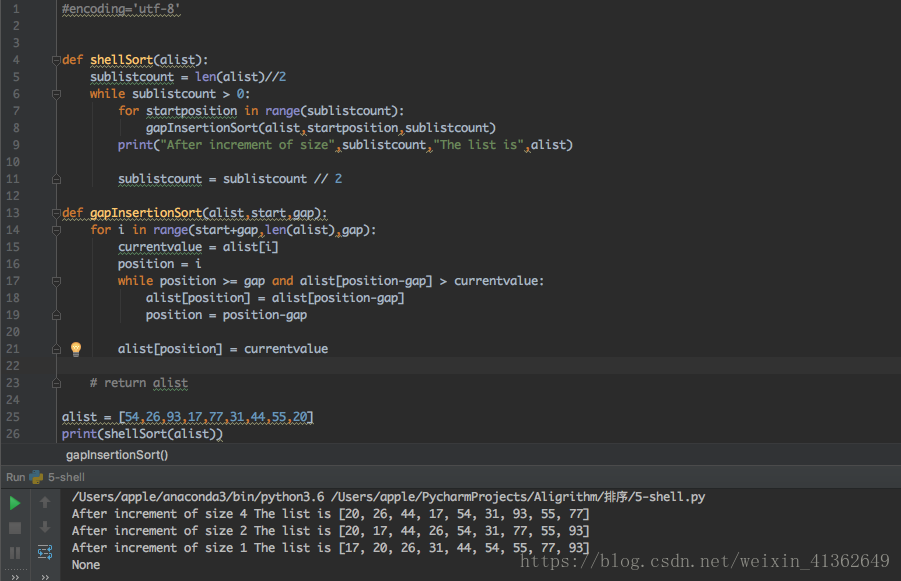This screenshot has width=901, height=581.
Task: Click gapInsertionSort() breadcrumb
Action: [117, 455]
